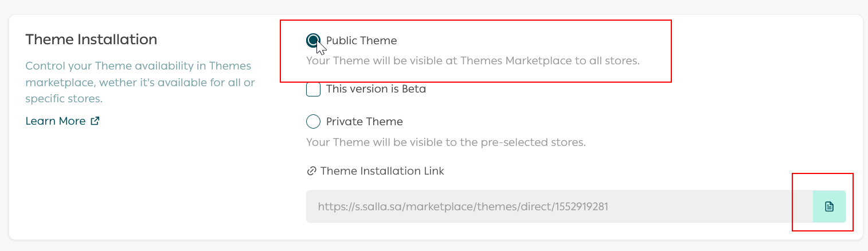Click the s.salla.sa marketplace URL text
This screenshot has width=868, height=251.
463,207
